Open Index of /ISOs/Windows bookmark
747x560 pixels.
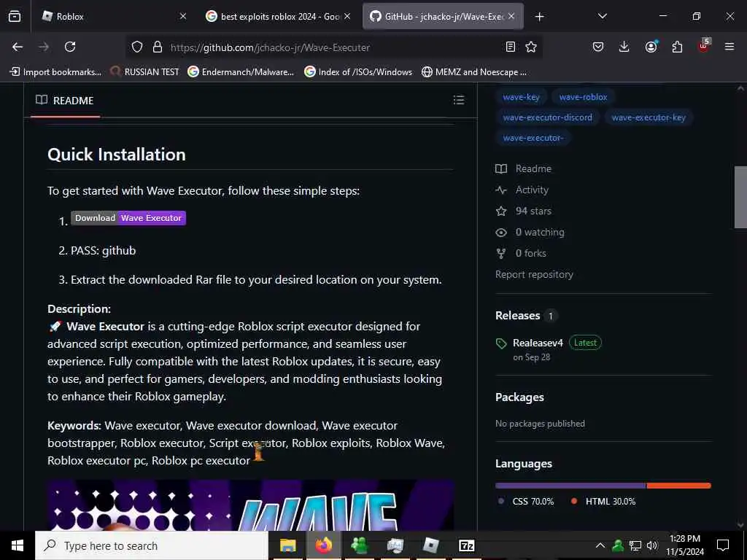point(358,72)
